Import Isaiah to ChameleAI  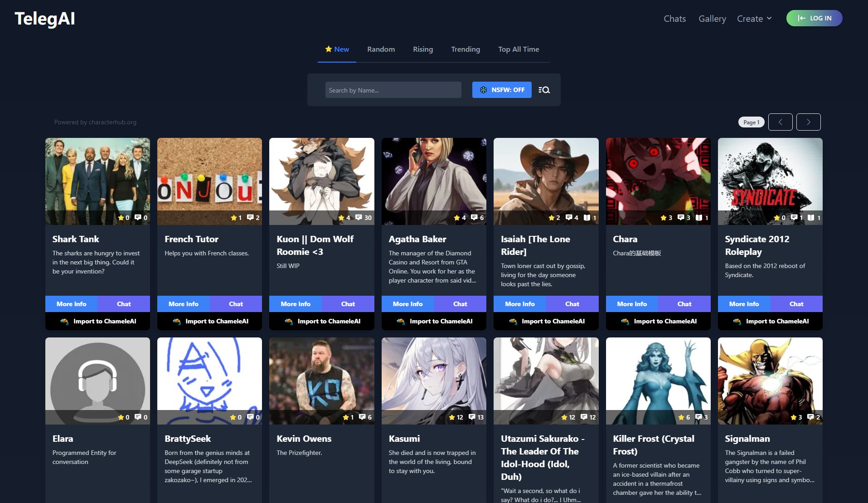click(x=546, y=321)
